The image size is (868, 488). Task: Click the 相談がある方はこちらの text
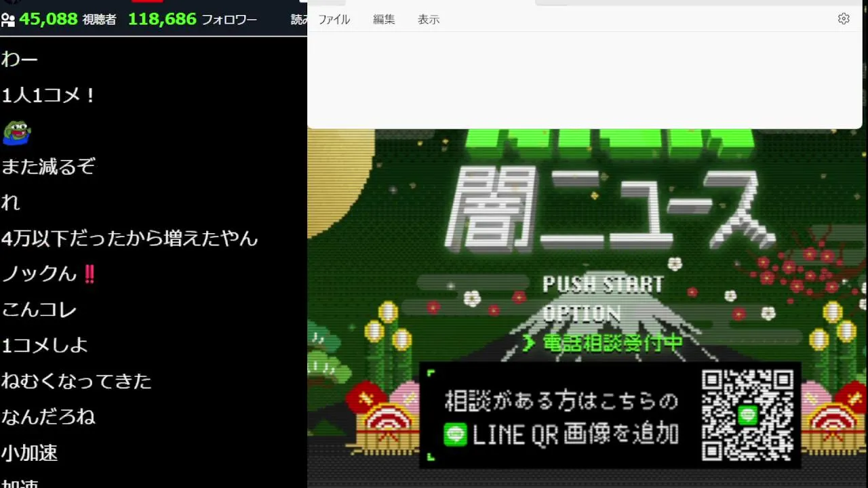[x=561, y=401]
